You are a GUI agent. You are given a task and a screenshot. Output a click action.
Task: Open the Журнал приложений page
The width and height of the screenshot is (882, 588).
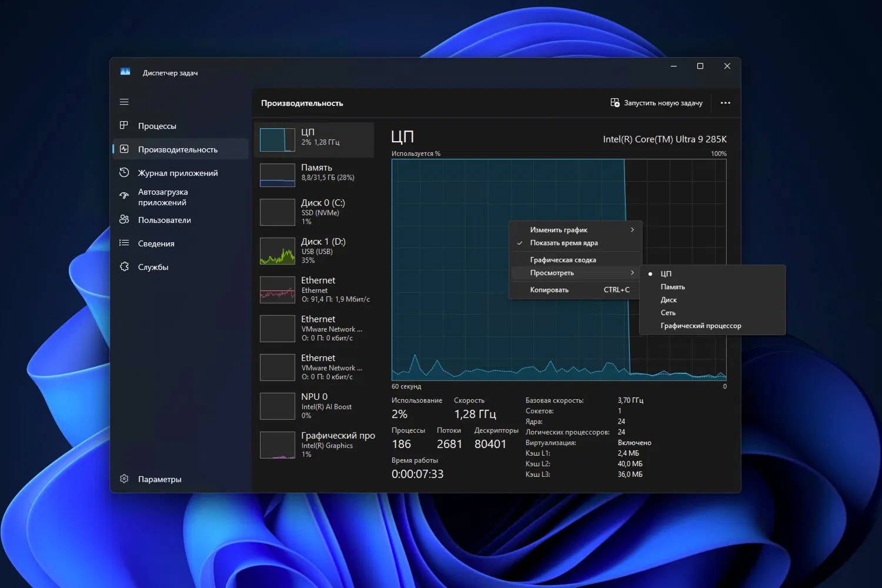(181, 173)
